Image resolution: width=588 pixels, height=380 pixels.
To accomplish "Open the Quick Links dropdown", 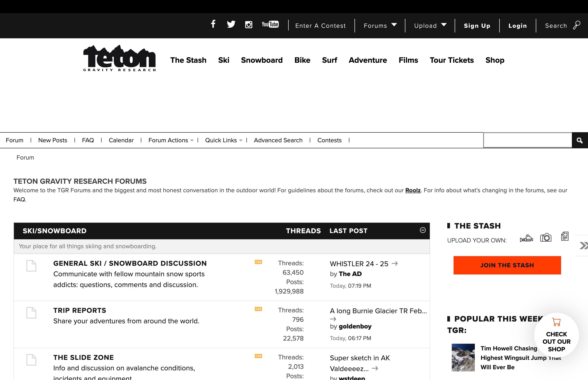I will pyautogui.click(x=224, y=140).
